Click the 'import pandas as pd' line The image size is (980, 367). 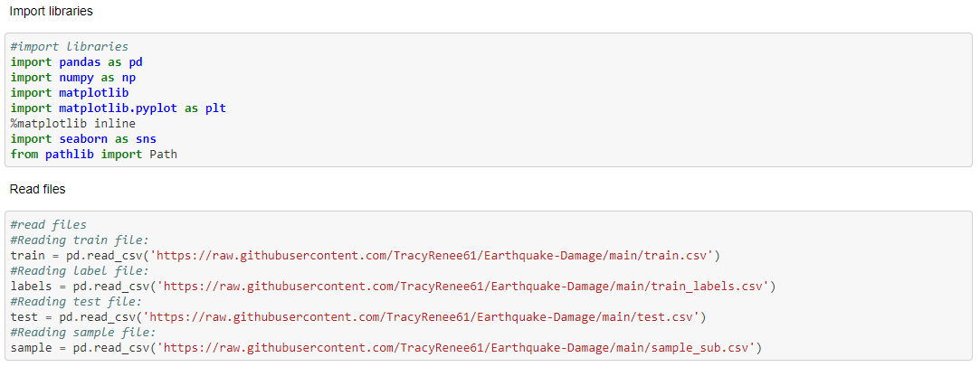point(77,61)
